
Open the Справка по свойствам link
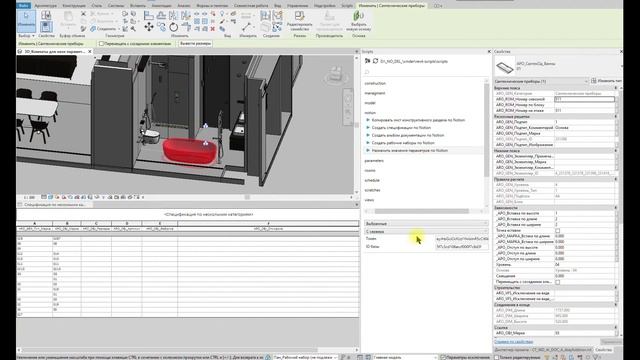[x=513, y=342]
